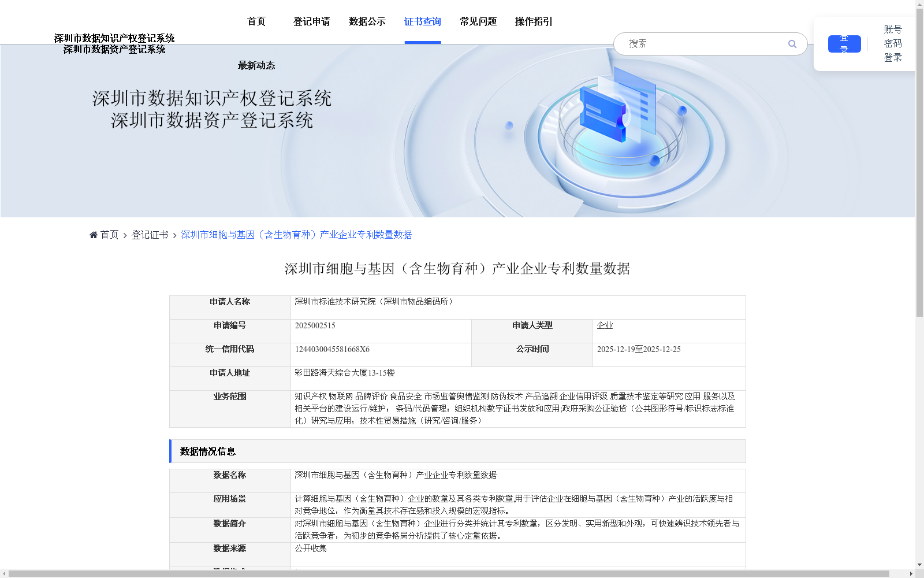
Task: Click the blue 登录 button
Action: pos(844,44)
